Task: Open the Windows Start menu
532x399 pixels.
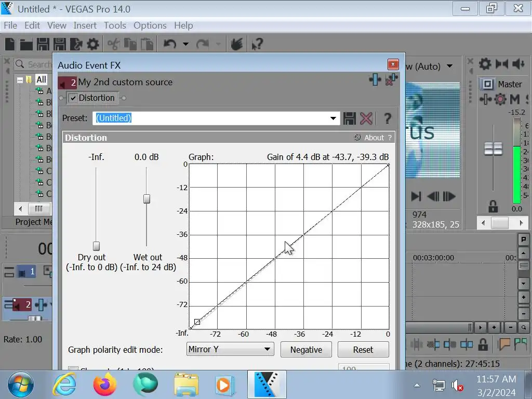Action: [x=21, y=384]
